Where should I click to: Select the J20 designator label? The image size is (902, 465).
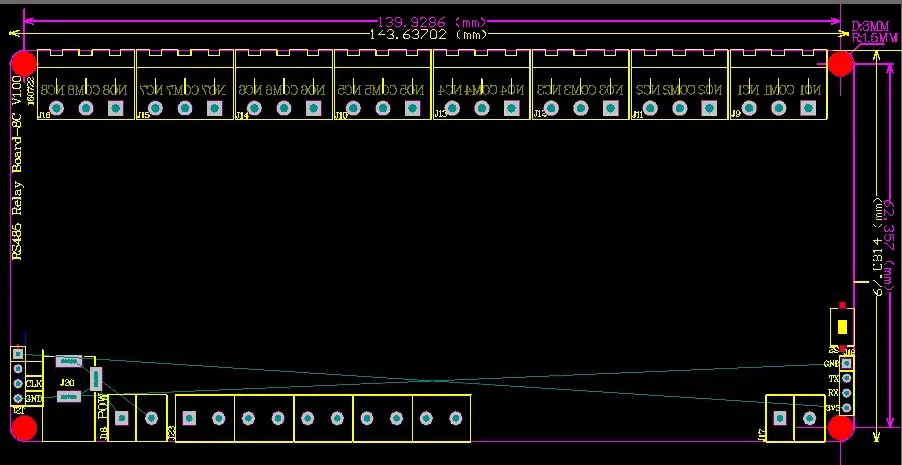67,383
